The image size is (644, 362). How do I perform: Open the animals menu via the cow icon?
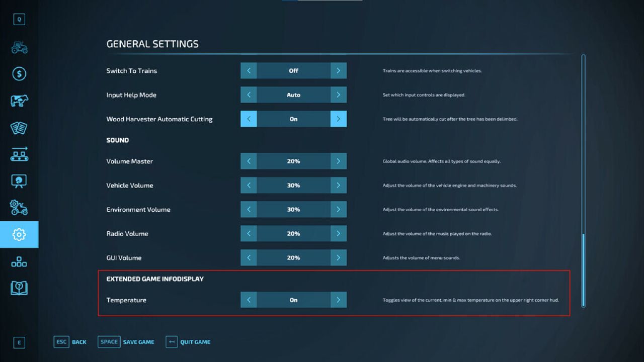19,100
